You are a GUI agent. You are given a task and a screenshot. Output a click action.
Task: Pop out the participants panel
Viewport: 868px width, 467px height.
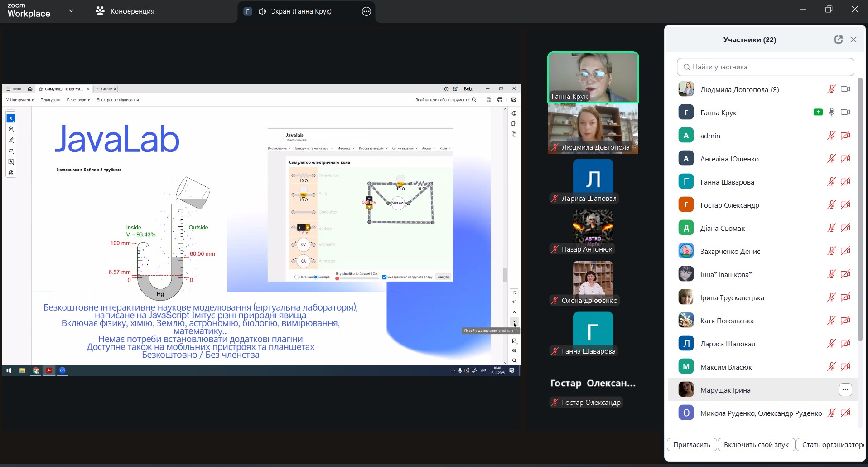tap(838, 39)
